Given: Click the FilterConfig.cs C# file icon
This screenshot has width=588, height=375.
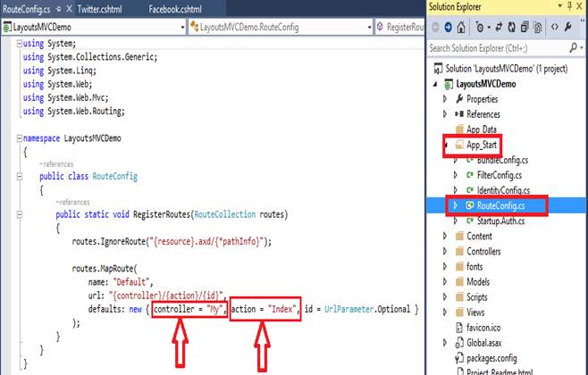Looking at the screenshot, I should pos(469,175).
